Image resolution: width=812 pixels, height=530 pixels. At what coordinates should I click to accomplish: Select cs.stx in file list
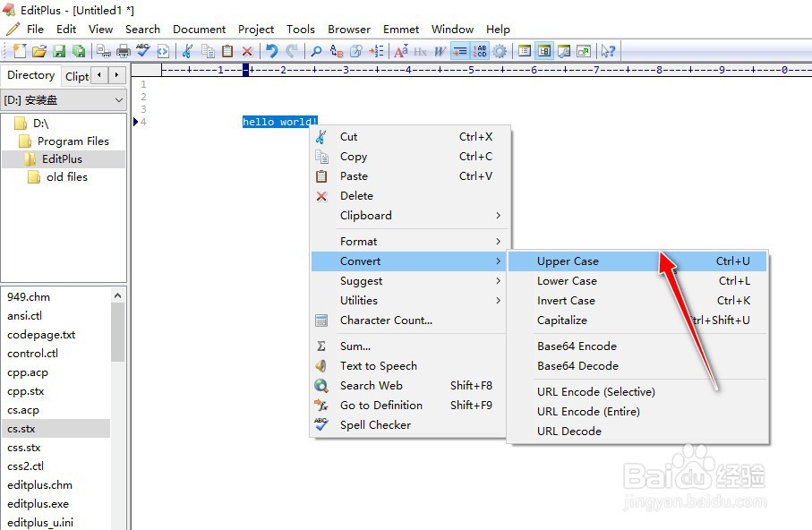pos(56,429)
